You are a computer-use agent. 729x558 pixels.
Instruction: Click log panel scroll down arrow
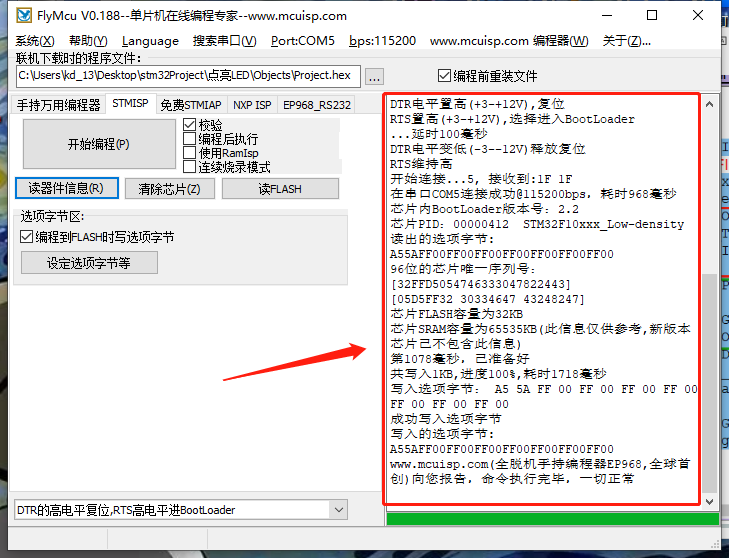pos(710,499)
